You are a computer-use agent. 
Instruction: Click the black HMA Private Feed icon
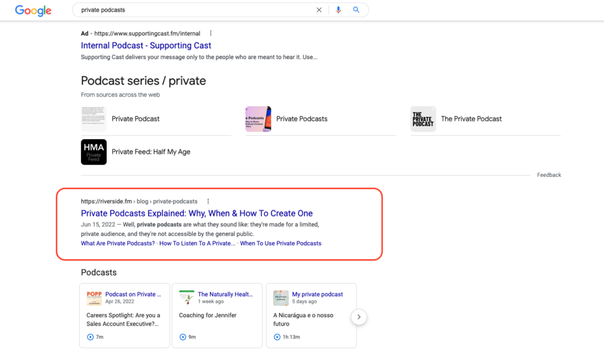[x=94, y=152]
